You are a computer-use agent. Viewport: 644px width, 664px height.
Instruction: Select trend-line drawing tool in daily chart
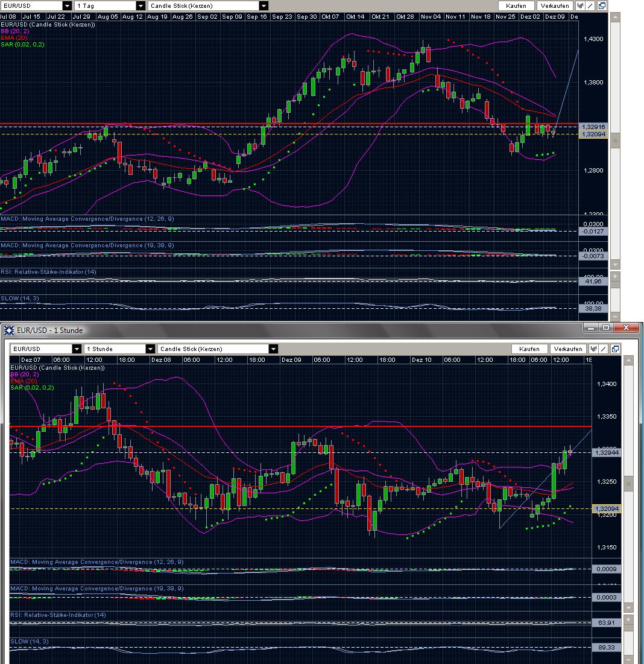click(x=591, y=5)
